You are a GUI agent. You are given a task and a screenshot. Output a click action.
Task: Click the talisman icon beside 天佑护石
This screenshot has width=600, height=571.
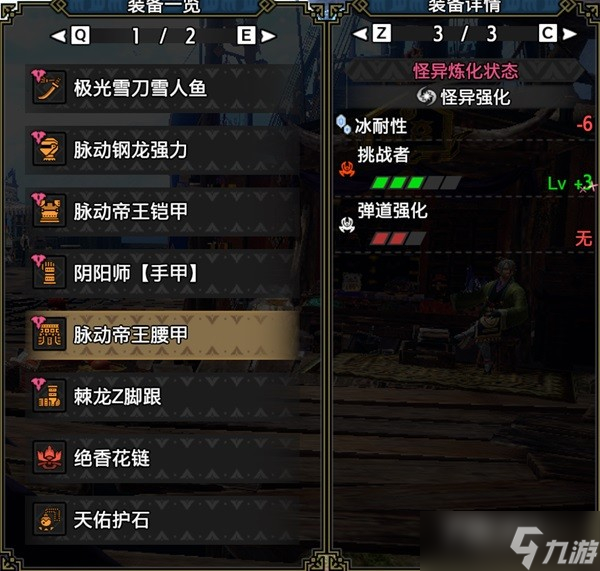pyautogui.click(x=49, y=520)
